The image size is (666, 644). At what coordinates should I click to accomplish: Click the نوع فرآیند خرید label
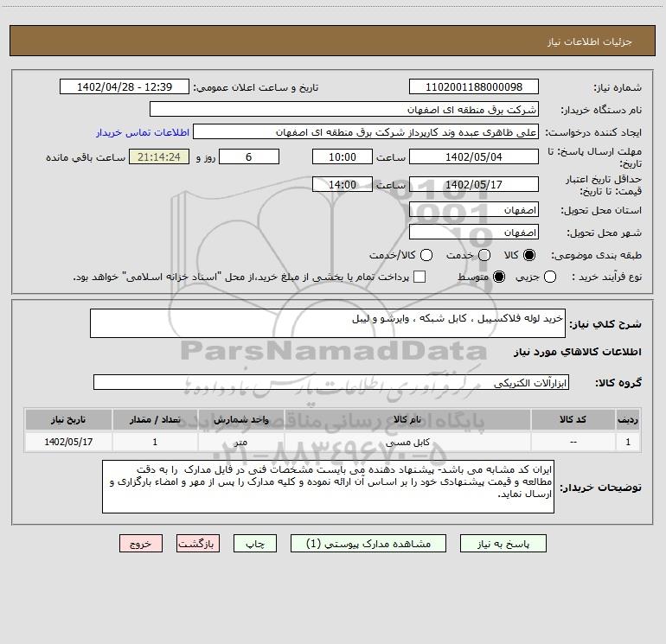coord(606,277)
